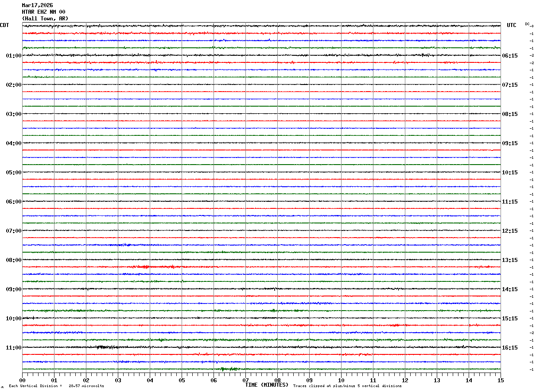Click the 06:15 UTC time label
This screenshot has width=536, height=392.
point(510,56)
